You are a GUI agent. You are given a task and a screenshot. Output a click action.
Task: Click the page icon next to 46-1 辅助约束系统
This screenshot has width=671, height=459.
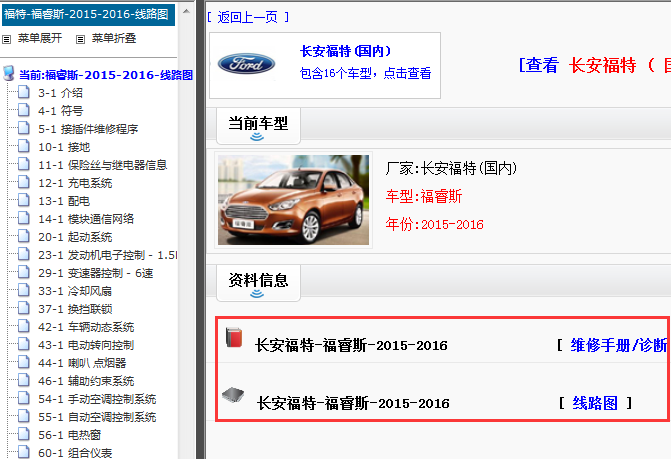tap(24, 380)
